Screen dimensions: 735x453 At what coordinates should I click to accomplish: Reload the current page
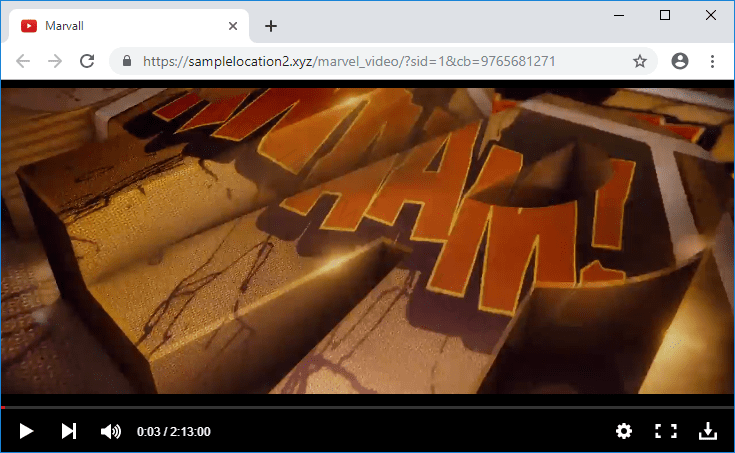(x=87, y=61)
